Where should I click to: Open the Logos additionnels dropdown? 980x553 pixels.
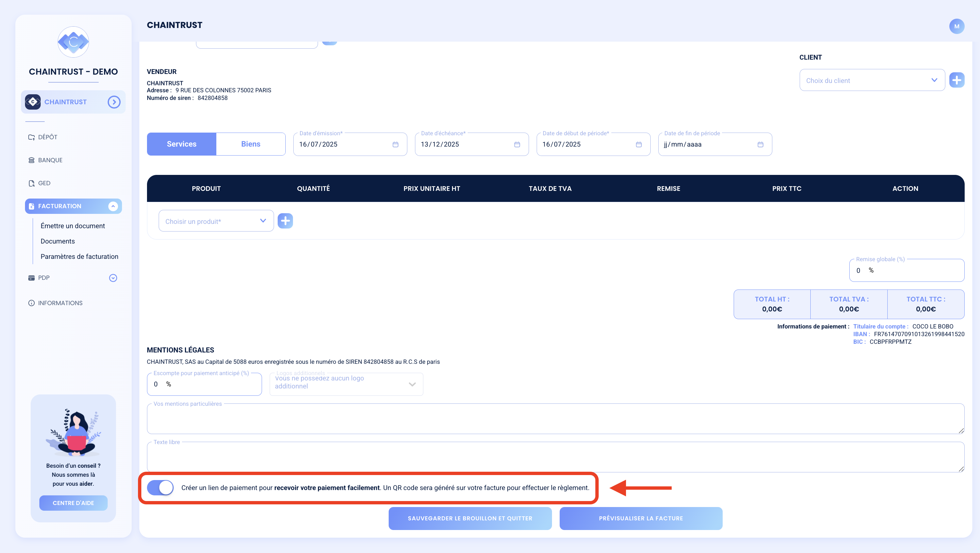(346, 384)
